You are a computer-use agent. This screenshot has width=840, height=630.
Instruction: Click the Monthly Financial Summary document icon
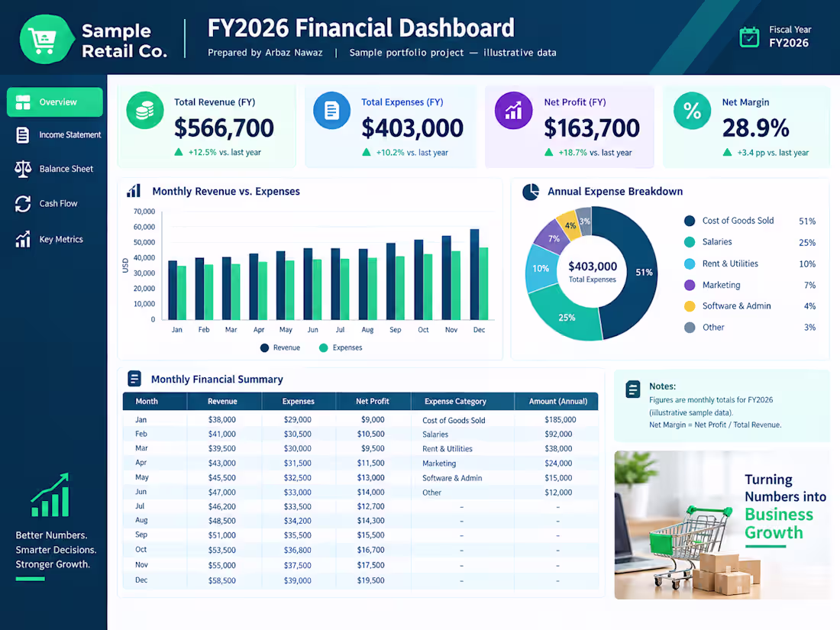(x=134, y=379)
